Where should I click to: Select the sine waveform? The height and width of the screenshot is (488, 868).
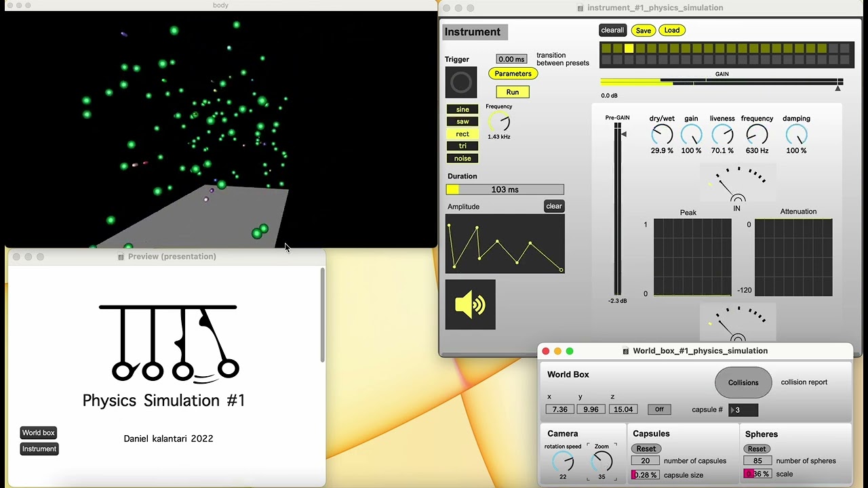[x=462, y=109]
